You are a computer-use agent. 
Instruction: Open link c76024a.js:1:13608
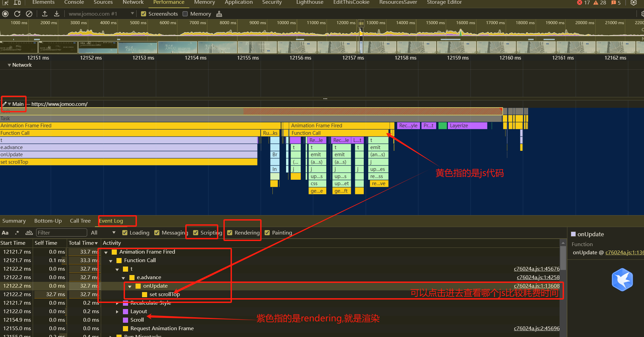537,286
